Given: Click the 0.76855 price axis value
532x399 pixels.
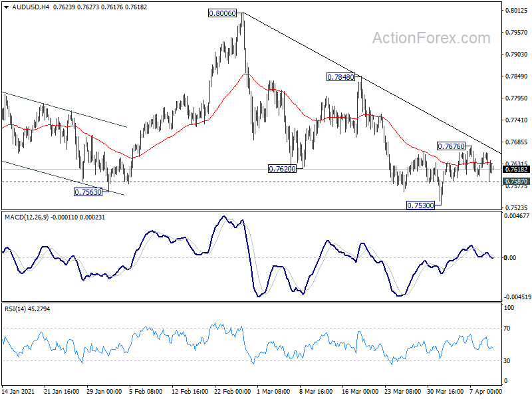Looking at the screenshot, I should click(517, 142).
